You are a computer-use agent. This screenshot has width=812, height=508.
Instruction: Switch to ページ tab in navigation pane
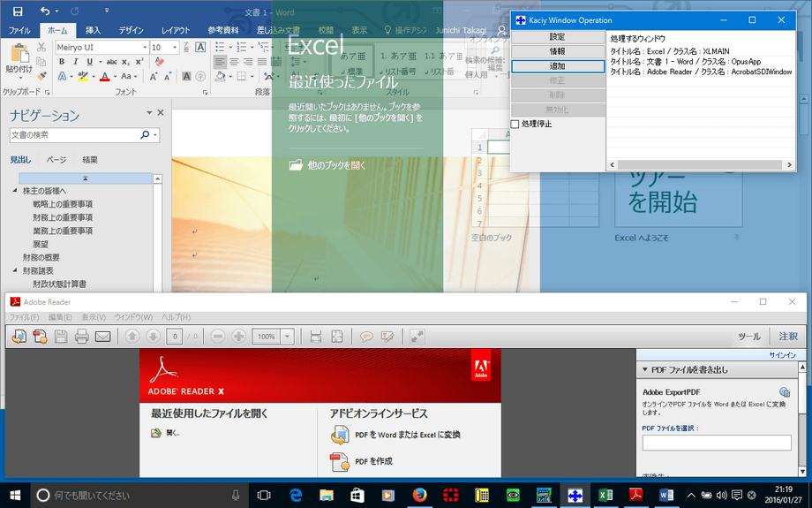pyautogui.click(x=56, y=160)
